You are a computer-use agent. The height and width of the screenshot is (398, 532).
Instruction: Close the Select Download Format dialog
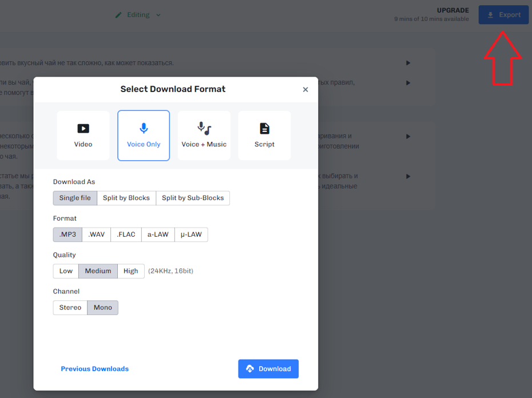[305, 90]
